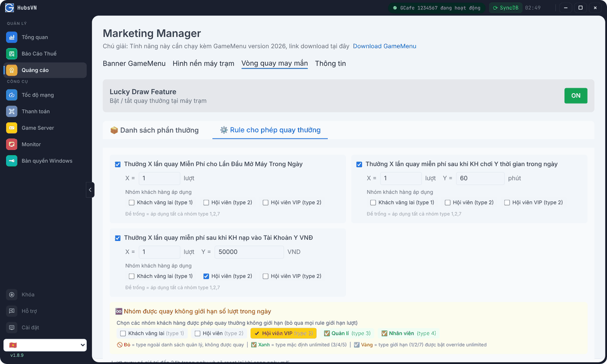Open the Danh sách phần thưởng tab
Image resolution: width=607 pixels, height=364 pixels.
155,130
